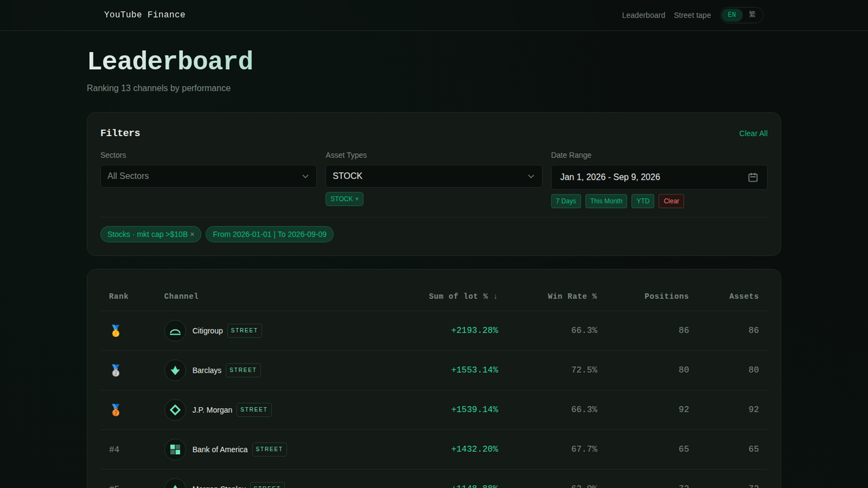This screenshot has width=868, height=488.
Task: Click the Barclays channel logo icon
Action: click(175, 370)
